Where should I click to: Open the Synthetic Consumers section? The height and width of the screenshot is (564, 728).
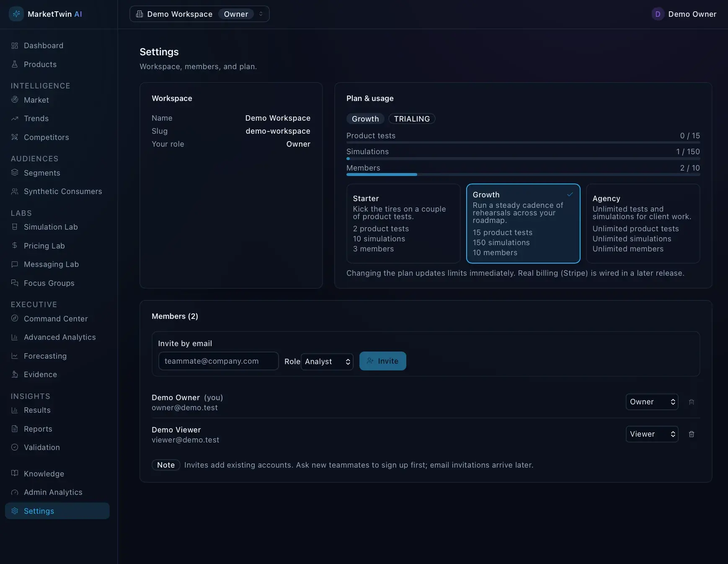pyautogui.click(x=62, y=191)
